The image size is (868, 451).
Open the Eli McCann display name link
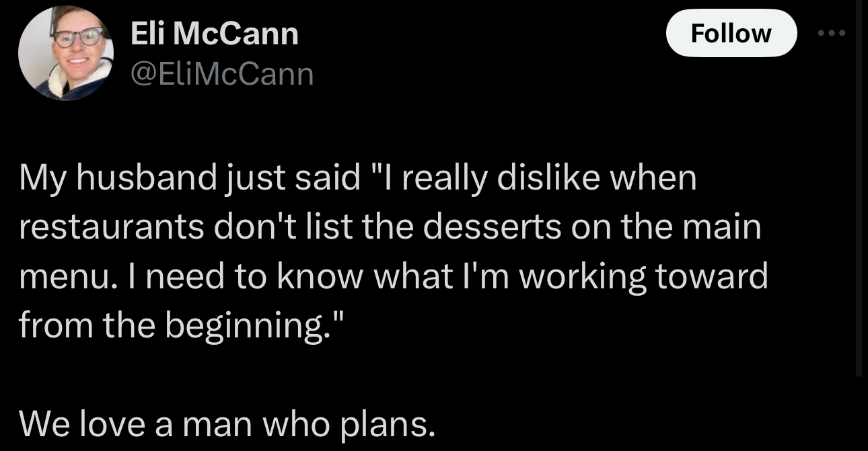click(x=213, y=34)
